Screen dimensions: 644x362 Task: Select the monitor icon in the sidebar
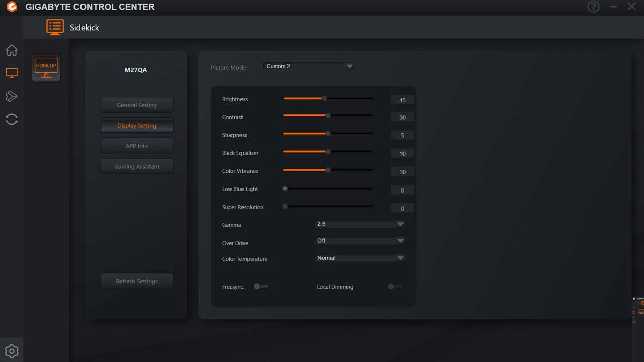pyautogui.click(x=11, y=73)
